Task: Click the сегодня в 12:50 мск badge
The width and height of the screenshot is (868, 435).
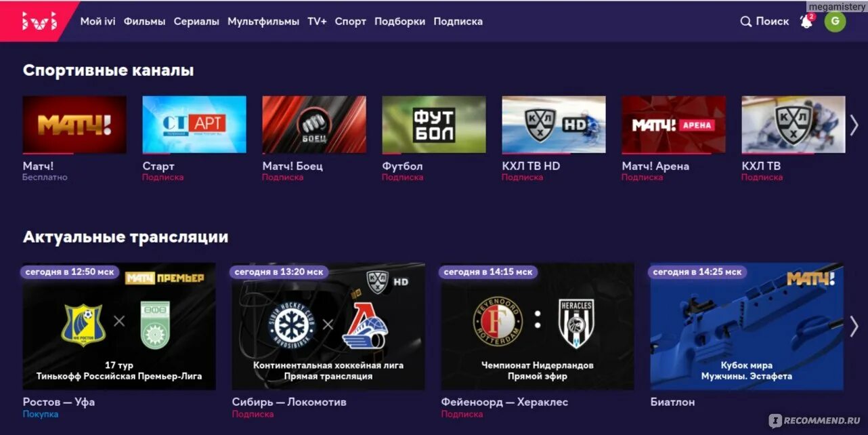Action: coord(70,272)
